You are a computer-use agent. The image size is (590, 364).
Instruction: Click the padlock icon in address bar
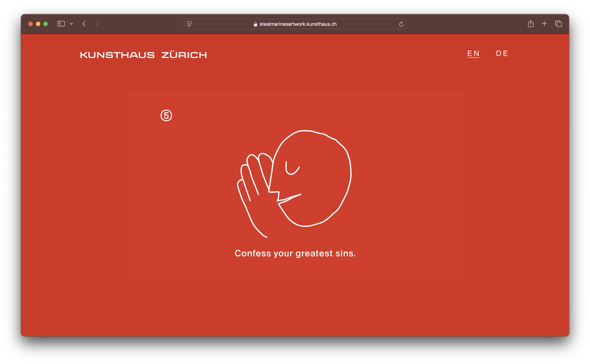pyautogui.click(x=255, y=24)
